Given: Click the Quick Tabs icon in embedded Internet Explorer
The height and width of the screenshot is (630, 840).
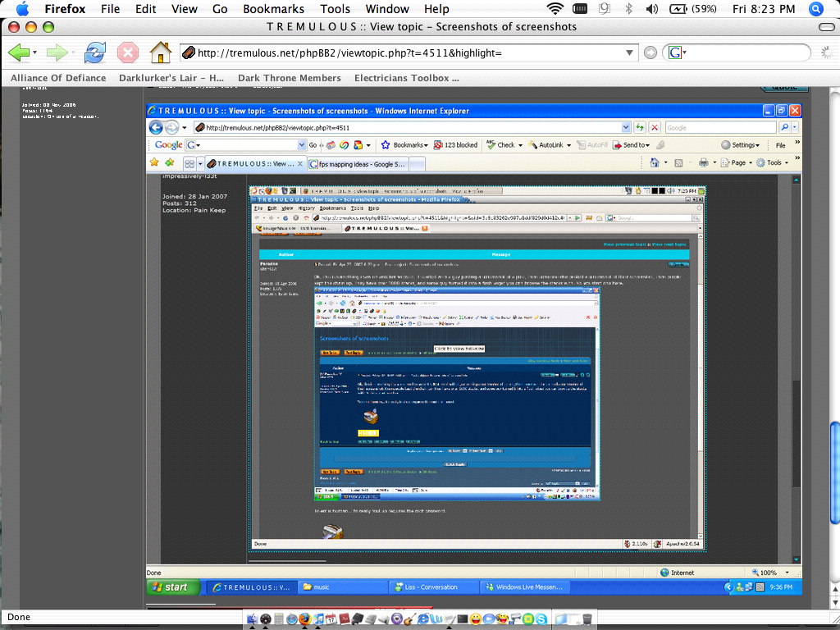Looking at the screenshot, I should pyautogui.click(x=189, y=163).
